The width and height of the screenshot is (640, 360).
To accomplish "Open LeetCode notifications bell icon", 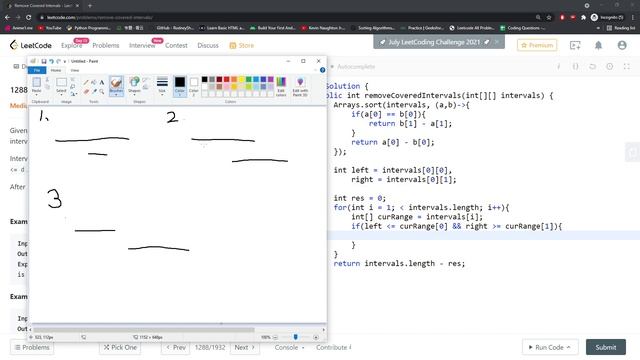I will [598, 45].
